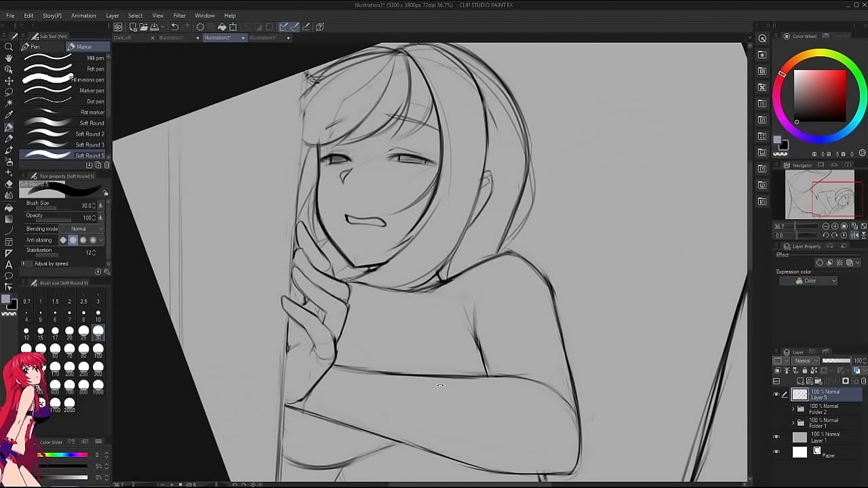Expand Folder 2 in layer list
868x488 pixels.
tap(793, 409)
